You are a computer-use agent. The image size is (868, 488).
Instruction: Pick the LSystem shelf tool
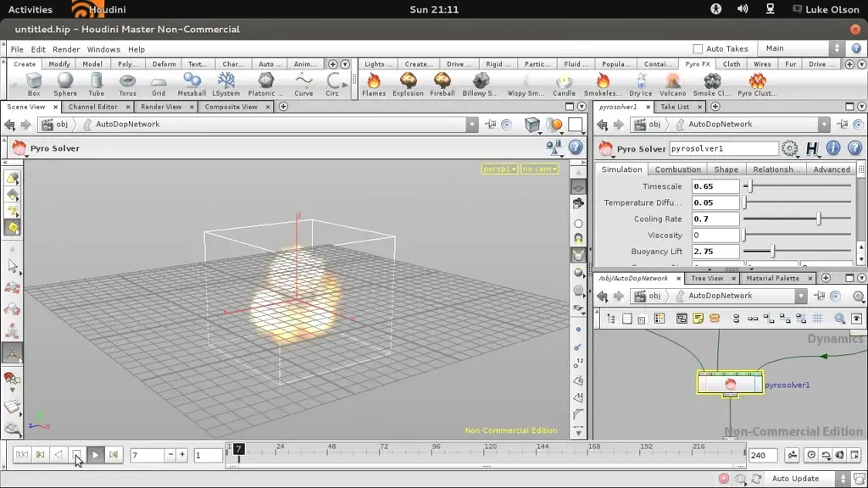tap(225, 84)
